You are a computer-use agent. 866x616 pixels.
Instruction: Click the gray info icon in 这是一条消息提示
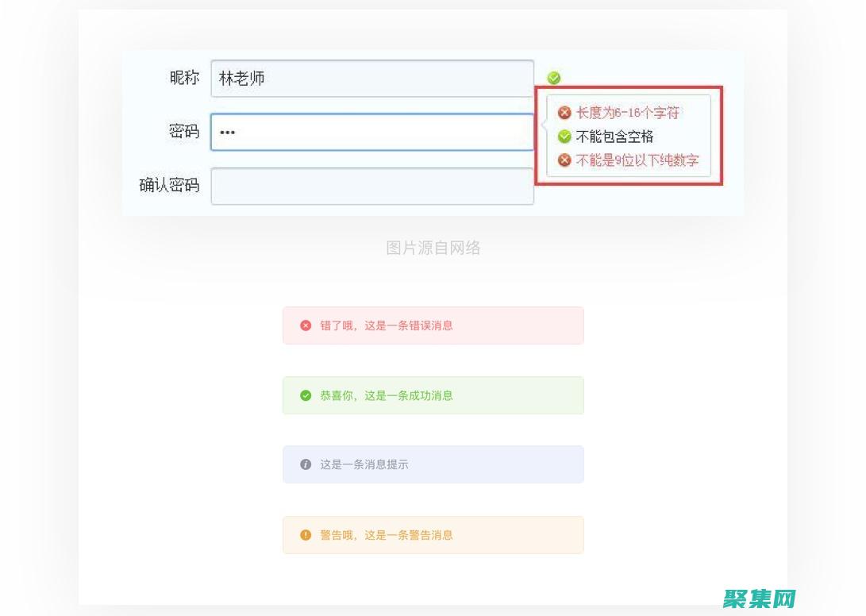[306, 464]
